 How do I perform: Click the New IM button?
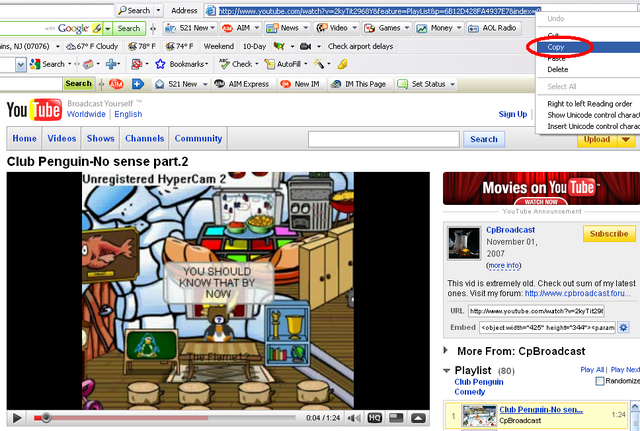[x=301, y=84]
